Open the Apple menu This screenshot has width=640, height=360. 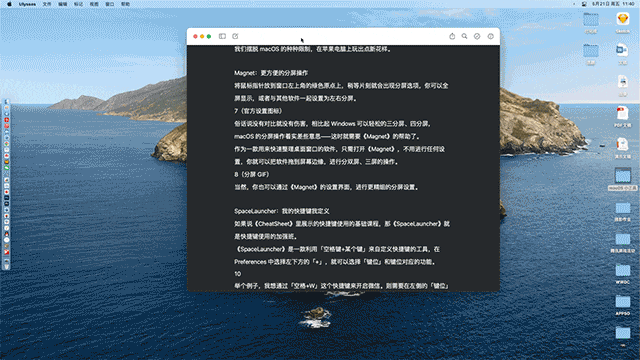coord(9,4)
